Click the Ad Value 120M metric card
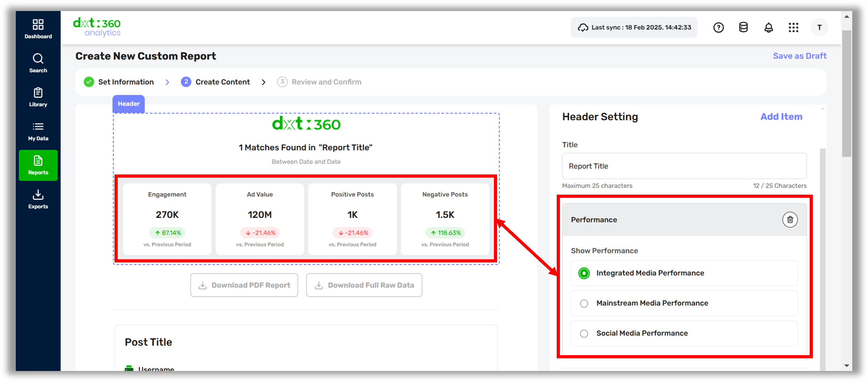The width and height of the screenshot is (868, 382). (260, 219)
